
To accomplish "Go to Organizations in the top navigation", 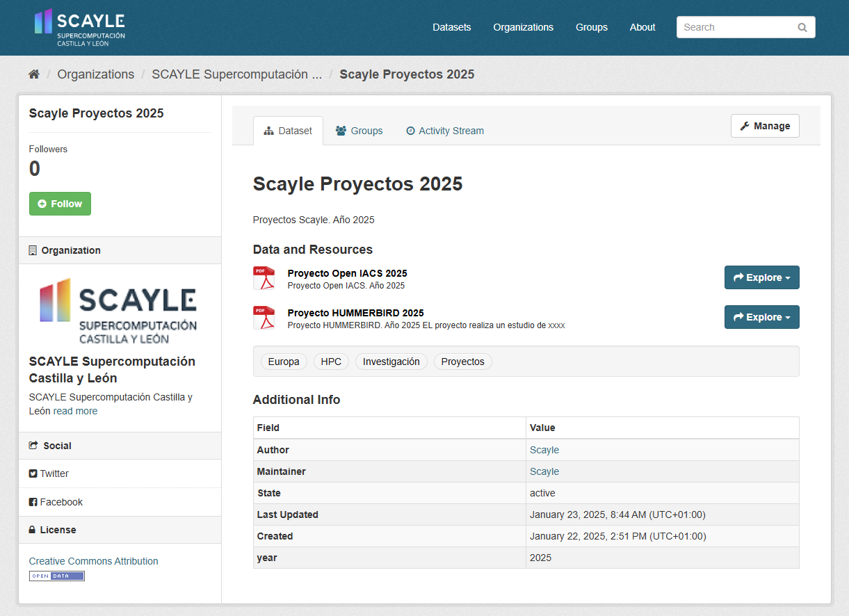I will [x=523, y=27].
